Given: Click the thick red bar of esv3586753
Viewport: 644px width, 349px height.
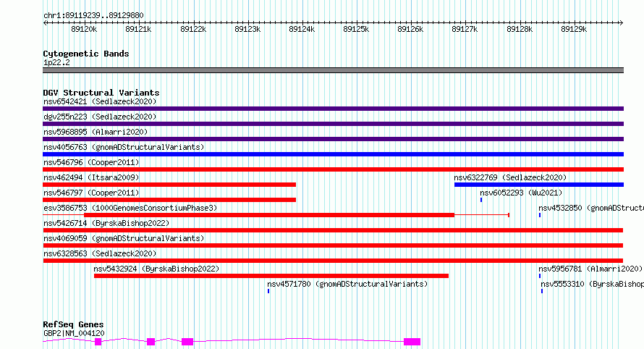Looking at the screenshot, I should (269, 215).
